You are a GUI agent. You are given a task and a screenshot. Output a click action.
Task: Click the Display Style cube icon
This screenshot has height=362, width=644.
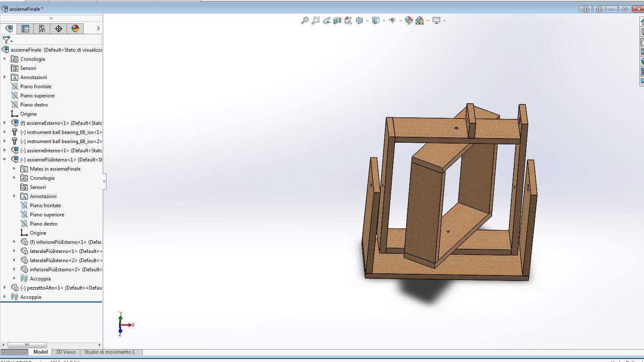coord(376,20)
